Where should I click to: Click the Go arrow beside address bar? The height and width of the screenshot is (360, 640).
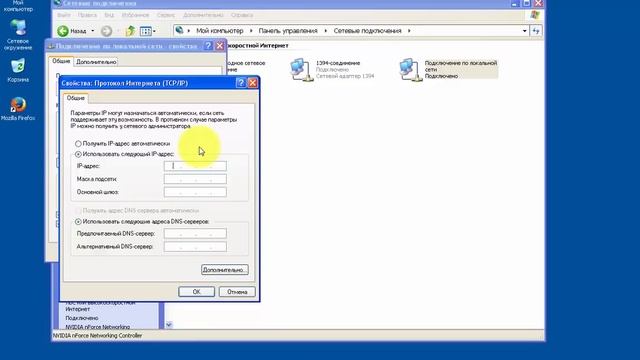tap(536, 31)
